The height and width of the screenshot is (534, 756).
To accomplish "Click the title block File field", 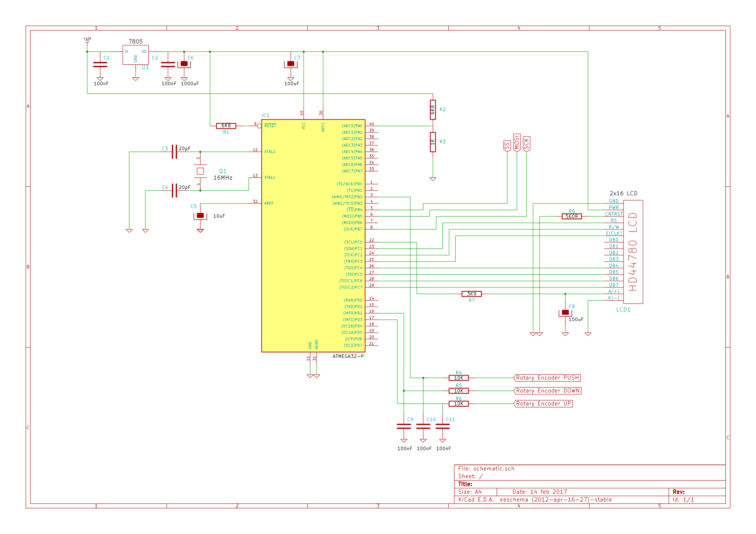I will tap(486, 468).
